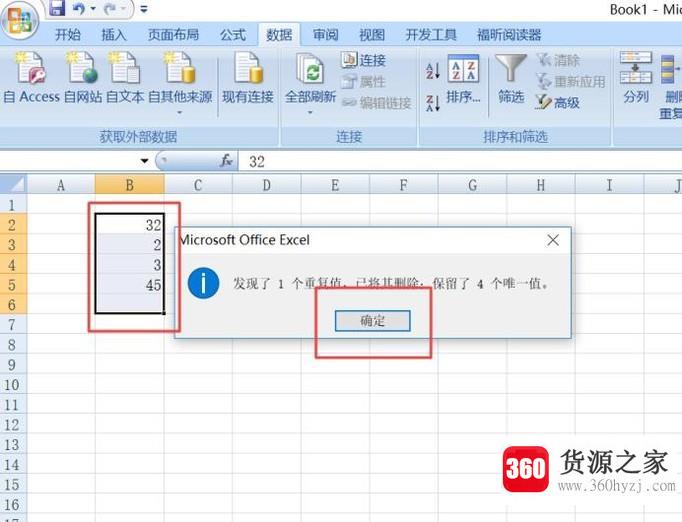This screenshot has width=682, height=522.
Task: Open workbook 连接 list
Action: (364, 60)
